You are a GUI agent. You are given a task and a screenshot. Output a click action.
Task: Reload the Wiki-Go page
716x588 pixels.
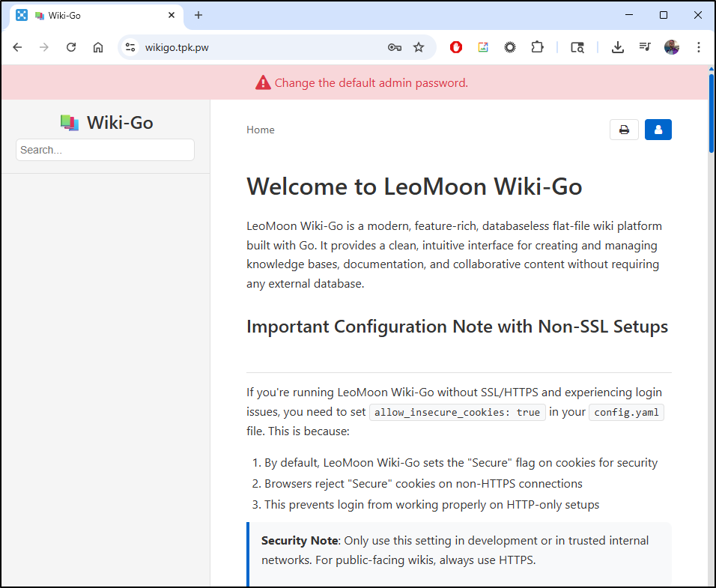coord(71,47)
